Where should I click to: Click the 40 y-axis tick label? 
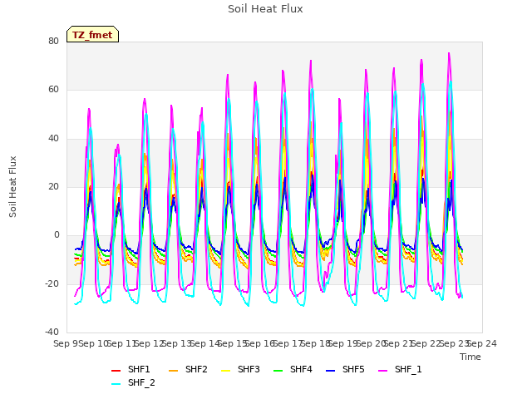click(53, 139)
